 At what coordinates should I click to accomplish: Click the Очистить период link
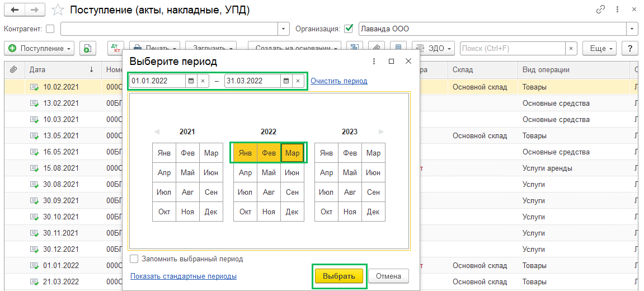click(339, 81)
